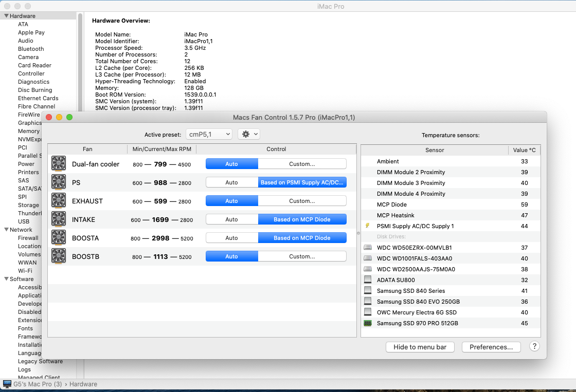
Task: Open Custom control for BOOSTB fan
Action: 302,256
